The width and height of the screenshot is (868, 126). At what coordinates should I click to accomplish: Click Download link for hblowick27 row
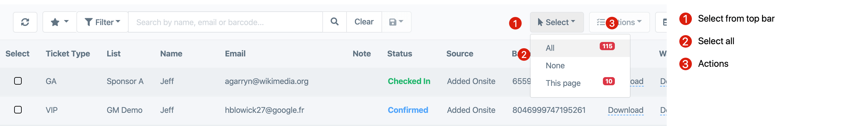point(626,110)
